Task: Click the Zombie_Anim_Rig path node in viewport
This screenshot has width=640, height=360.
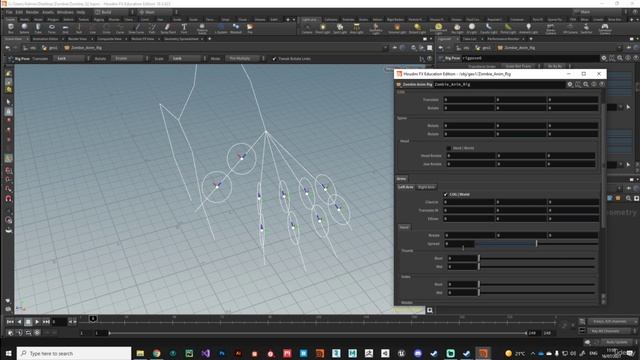Action: point(83,48)
